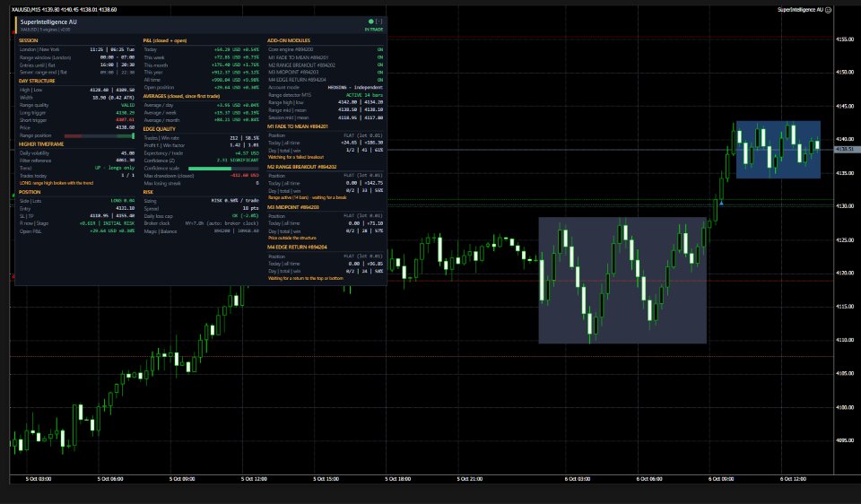861x504 pixels.
Task: Click the Range quality VALID value
Action: click(127, 105)
